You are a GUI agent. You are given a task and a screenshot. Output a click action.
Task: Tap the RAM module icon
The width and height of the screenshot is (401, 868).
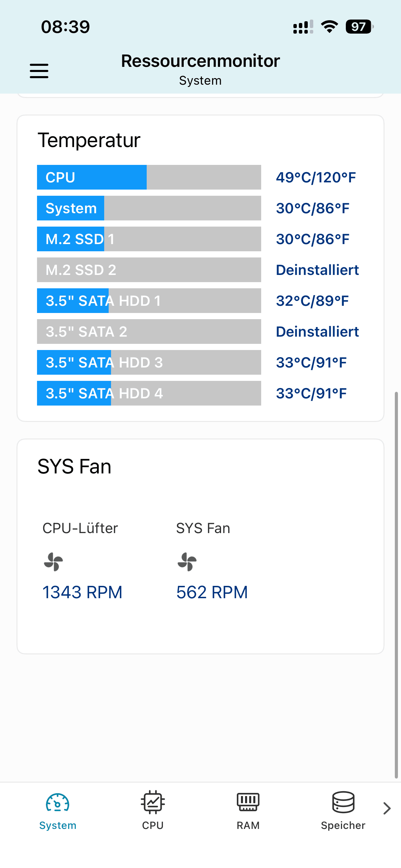point(248,802)
